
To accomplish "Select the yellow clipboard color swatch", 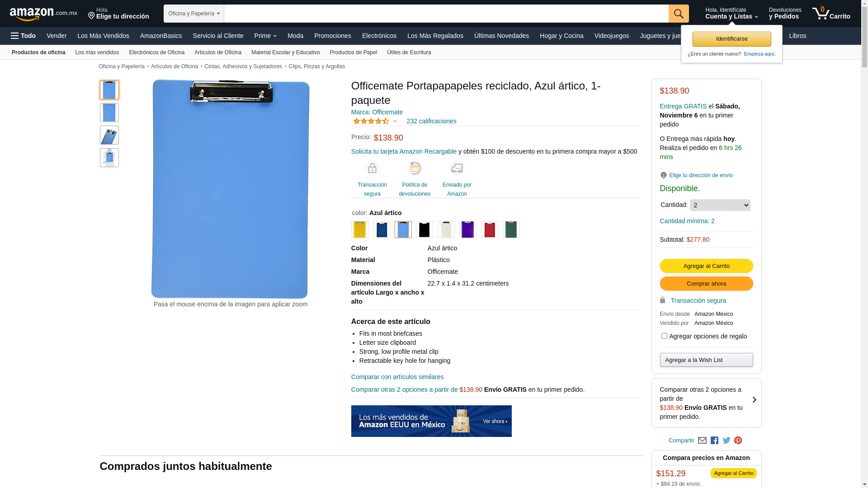I will 360,230.
